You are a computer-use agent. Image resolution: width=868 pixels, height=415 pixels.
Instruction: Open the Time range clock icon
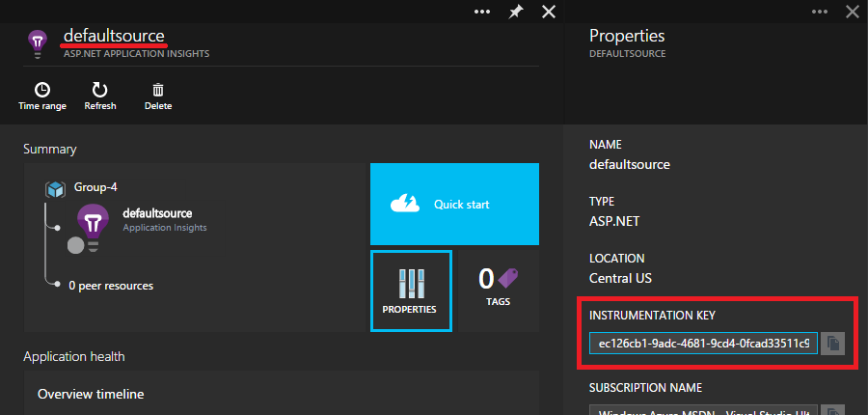[42, 90]
